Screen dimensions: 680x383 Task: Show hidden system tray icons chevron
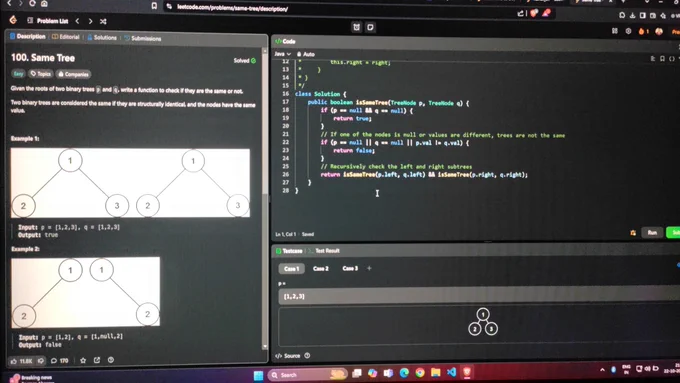(x=602, y=370)
